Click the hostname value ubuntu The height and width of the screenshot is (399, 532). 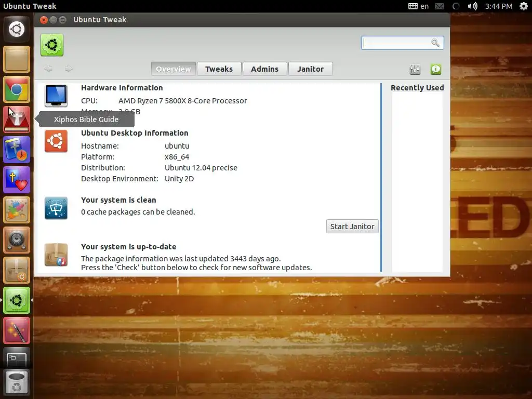point(177,146)
